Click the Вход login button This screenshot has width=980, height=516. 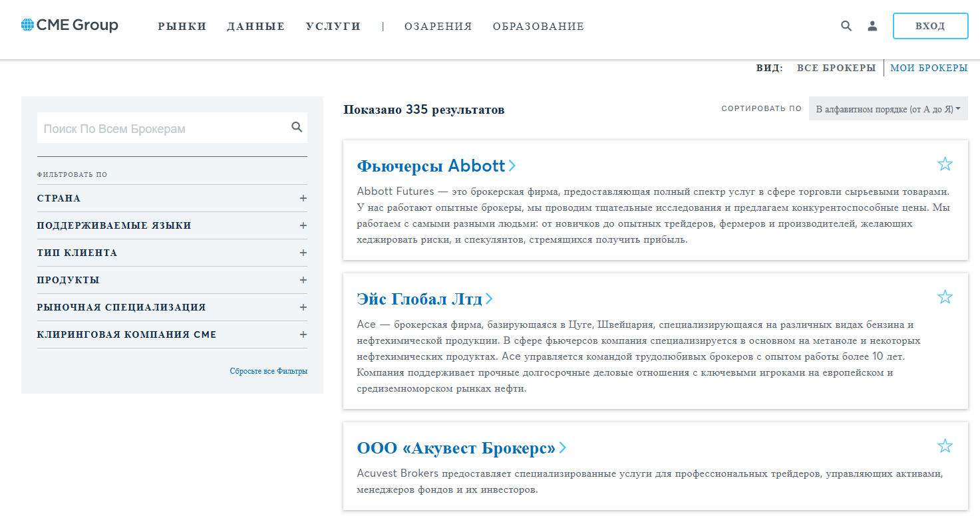coord(930,26)
